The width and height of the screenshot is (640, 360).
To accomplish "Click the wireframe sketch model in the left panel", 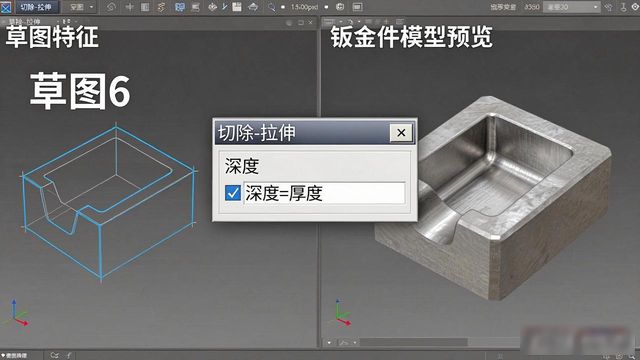I will (109, 202).
